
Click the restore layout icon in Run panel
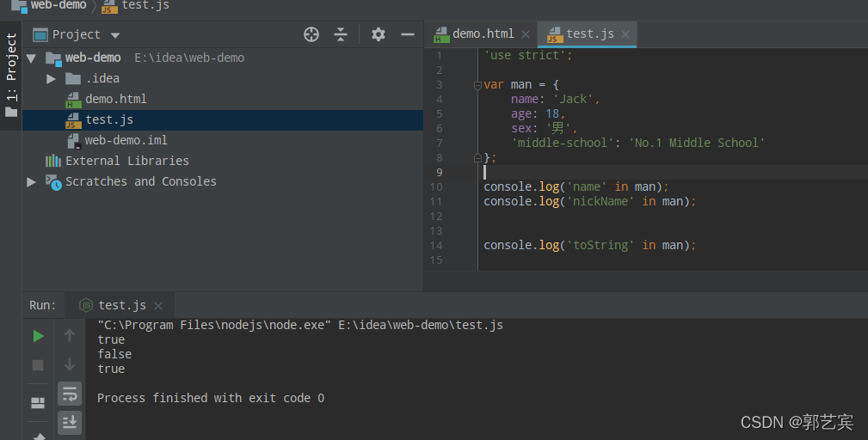coord(38,403)
